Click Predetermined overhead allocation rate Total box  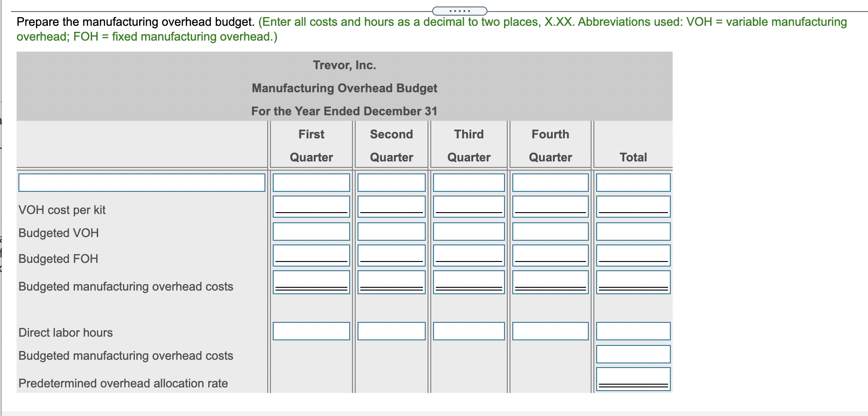(x=633, y=379)
